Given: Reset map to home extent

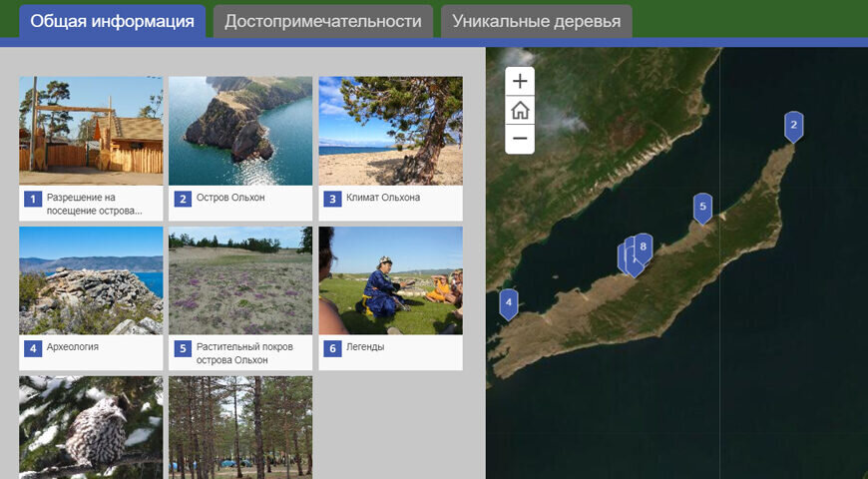Looking at the screenshot, I should pos(519,110).
